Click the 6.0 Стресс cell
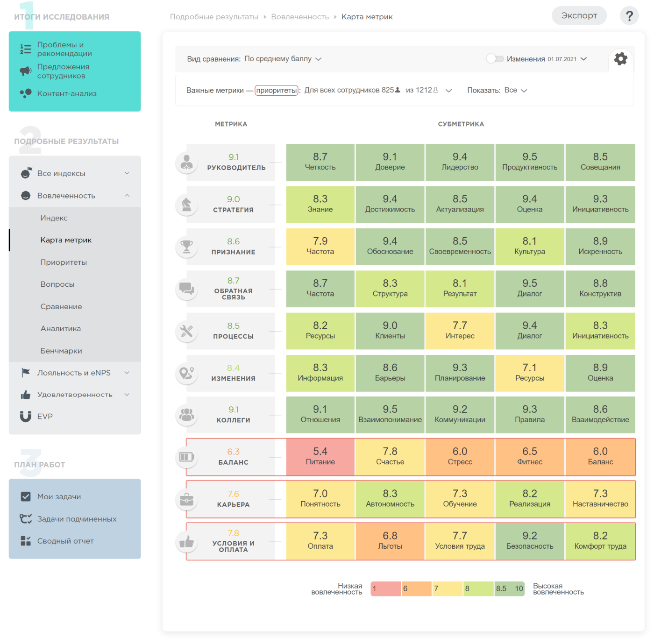The image size is (654, 644). pyautogui.click(x=460, y=457)
